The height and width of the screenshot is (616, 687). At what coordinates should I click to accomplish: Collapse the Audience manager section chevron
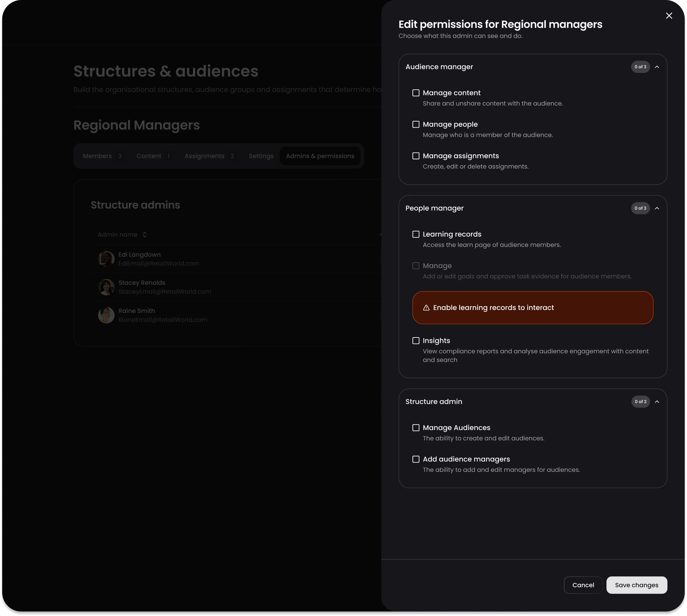tap(657, 67)
